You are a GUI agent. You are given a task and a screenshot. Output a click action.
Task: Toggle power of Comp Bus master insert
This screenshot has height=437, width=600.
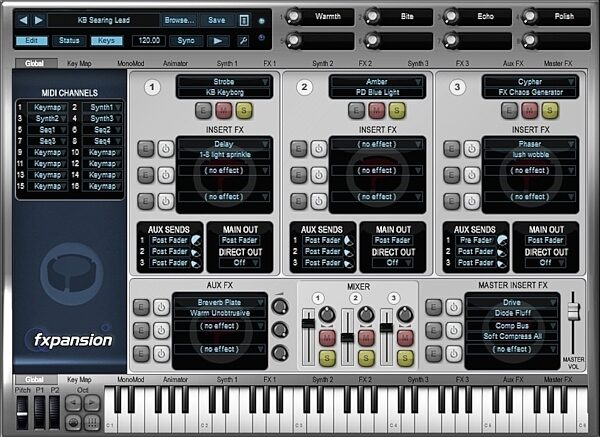pyautogui.click(x=453, y=330)
